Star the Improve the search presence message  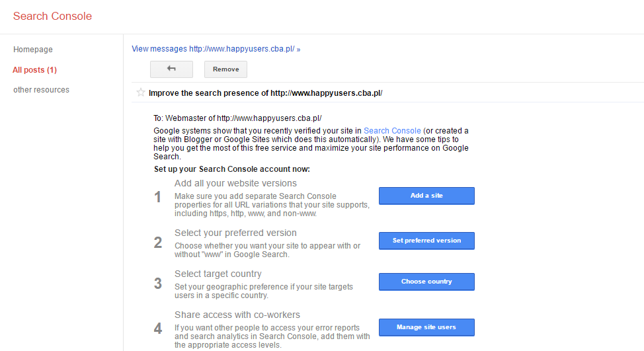141,93
